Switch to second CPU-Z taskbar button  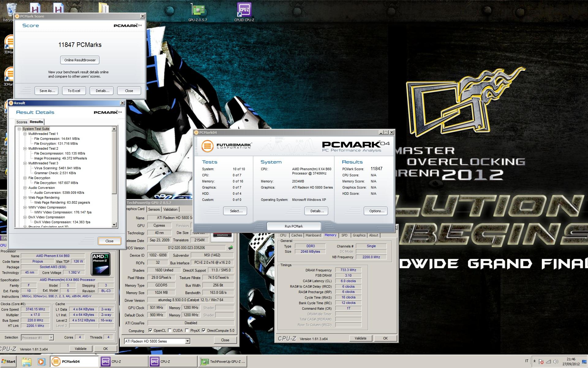pyautogui.click(x=173, y=362)
